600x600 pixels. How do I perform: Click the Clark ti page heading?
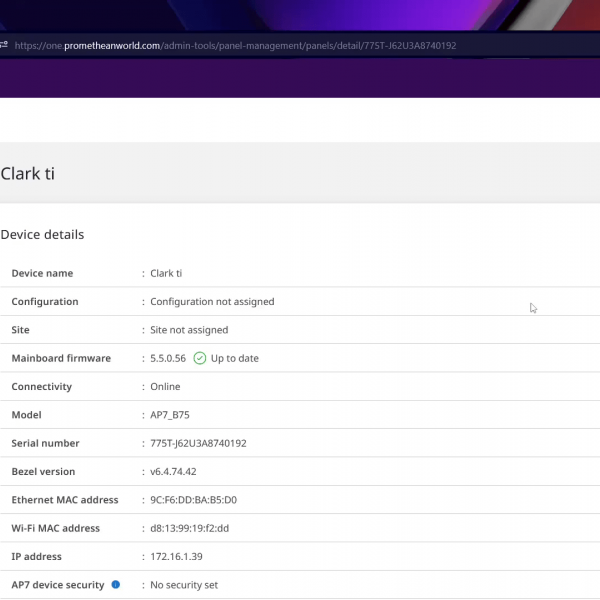tap(28, 174)
